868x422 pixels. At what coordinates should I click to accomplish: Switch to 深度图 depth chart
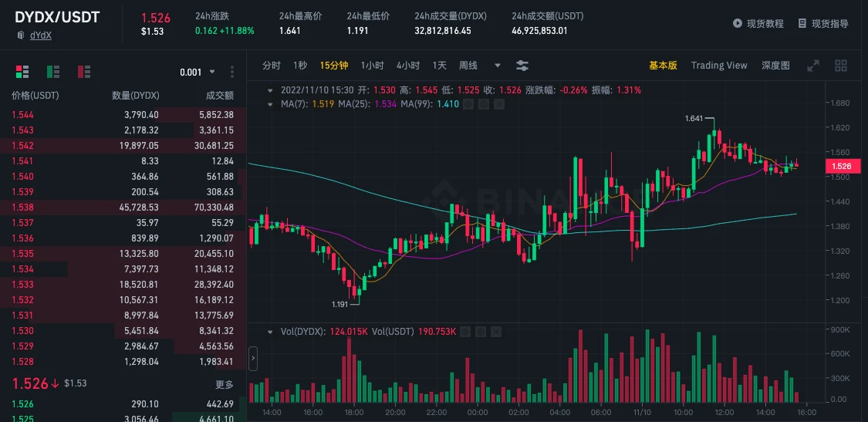775,66
